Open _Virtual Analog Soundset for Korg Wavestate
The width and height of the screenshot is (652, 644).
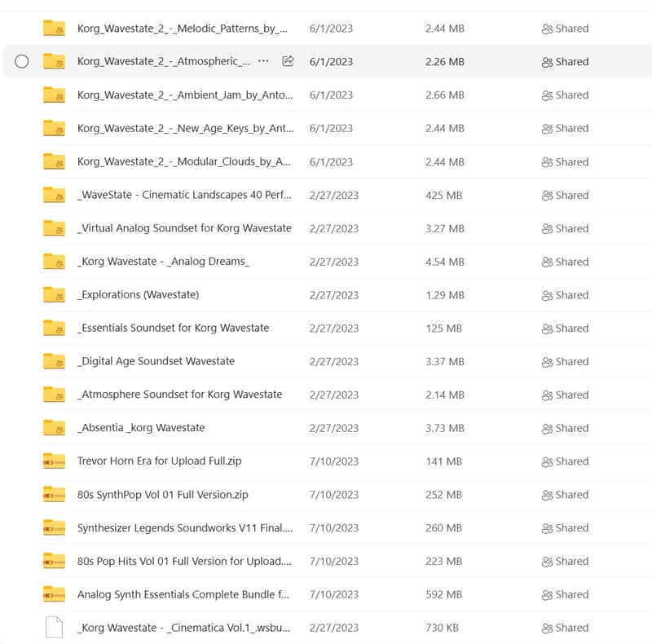pyautogui.click(x=184, y=228)
